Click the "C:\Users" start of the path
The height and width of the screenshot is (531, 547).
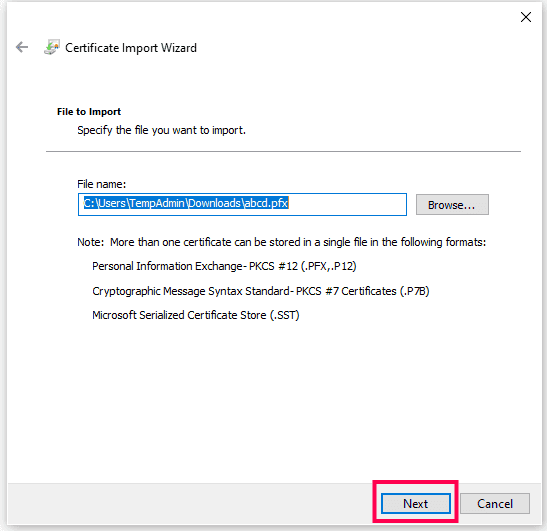104,203
